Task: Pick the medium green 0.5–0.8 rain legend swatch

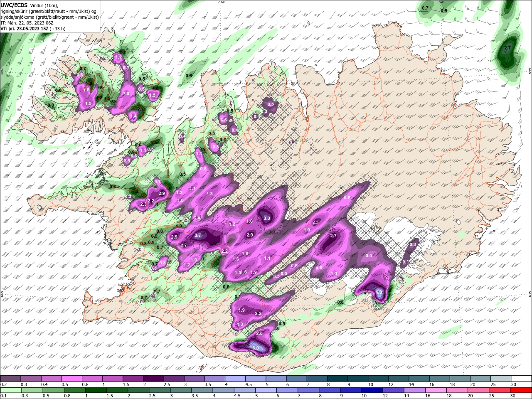Action: (53, 390)
